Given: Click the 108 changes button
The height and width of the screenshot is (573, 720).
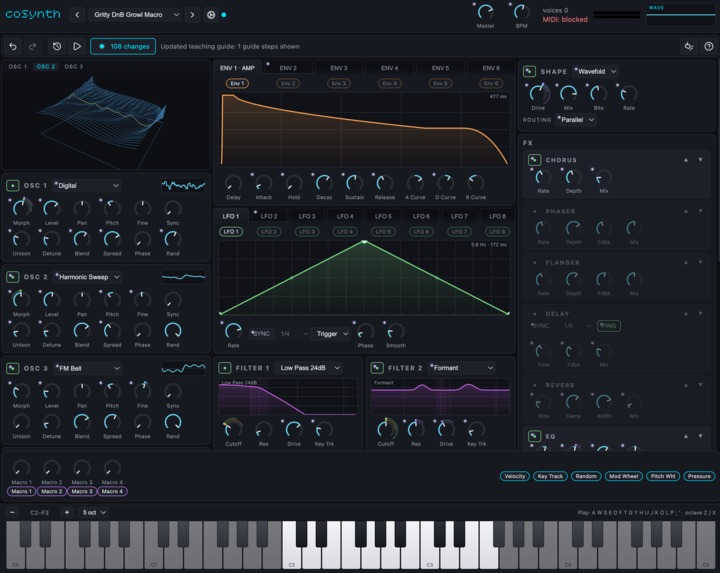Looking at the screenshot, I should coord(123,46).
